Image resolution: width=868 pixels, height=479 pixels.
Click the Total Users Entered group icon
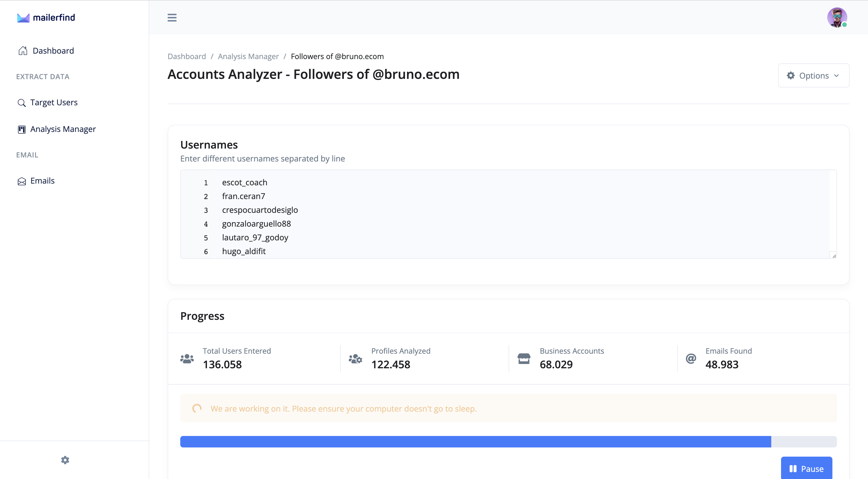click(x=187, y=359)
